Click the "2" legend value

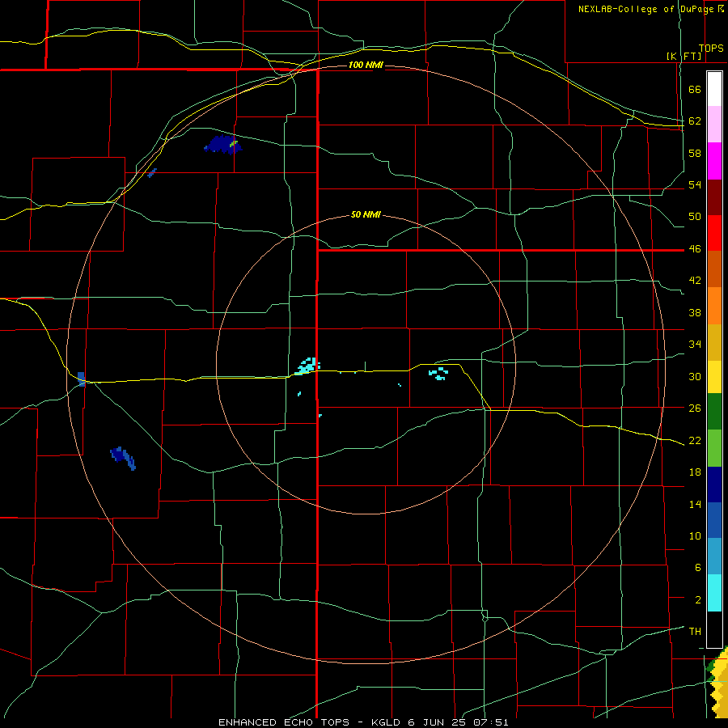click(698, 600)
